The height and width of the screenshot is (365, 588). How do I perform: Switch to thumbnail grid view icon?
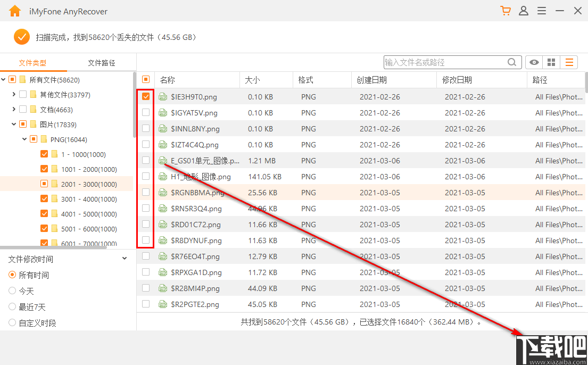(551, 62)
